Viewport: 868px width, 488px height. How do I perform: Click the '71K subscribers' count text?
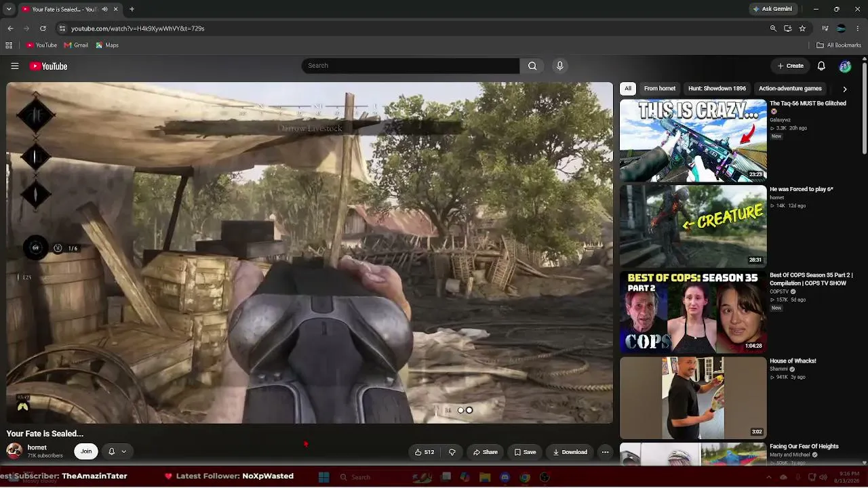pos(45,456)
